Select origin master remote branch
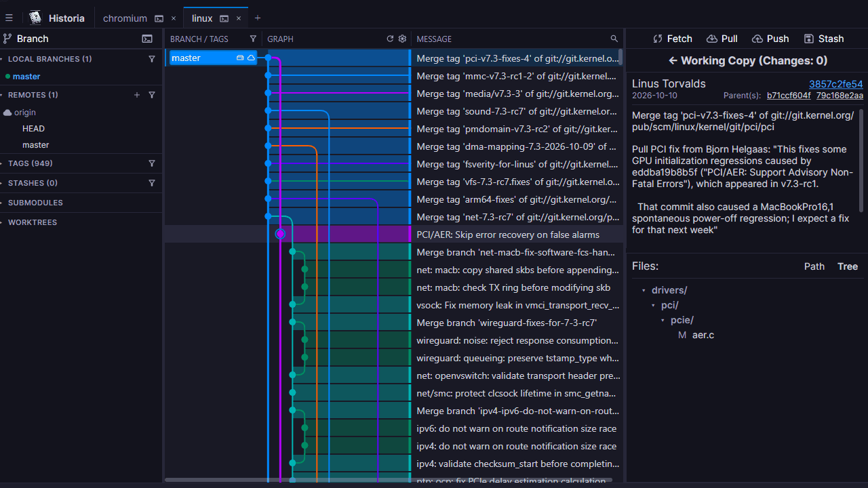This screenshot has height=488, width=868. click(35, 145)
